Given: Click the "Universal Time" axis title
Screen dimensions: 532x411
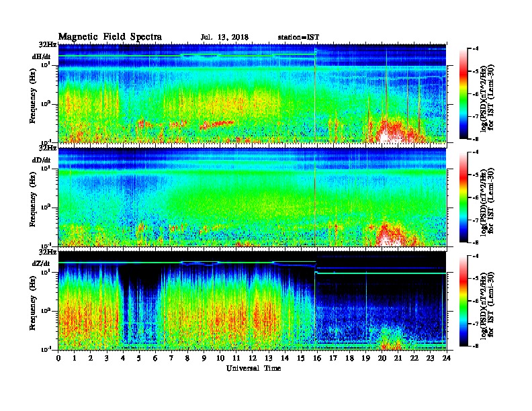Looking at the screenshot, I should [253, 368].
